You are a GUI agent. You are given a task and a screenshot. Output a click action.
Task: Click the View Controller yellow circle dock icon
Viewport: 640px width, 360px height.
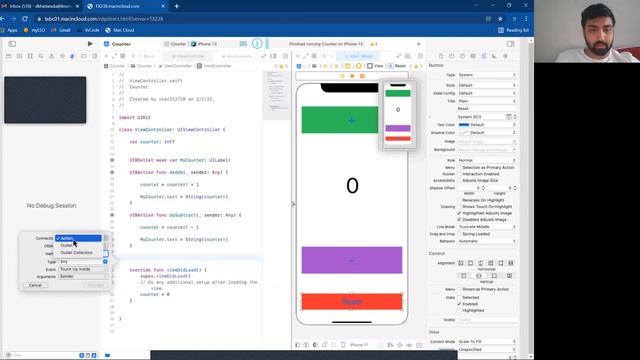pos(342,76)
